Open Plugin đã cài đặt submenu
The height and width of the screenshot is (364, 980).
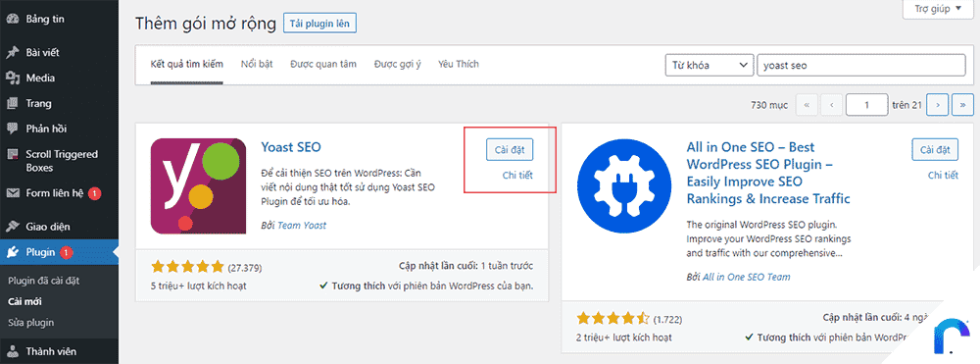tap(44, 281)
